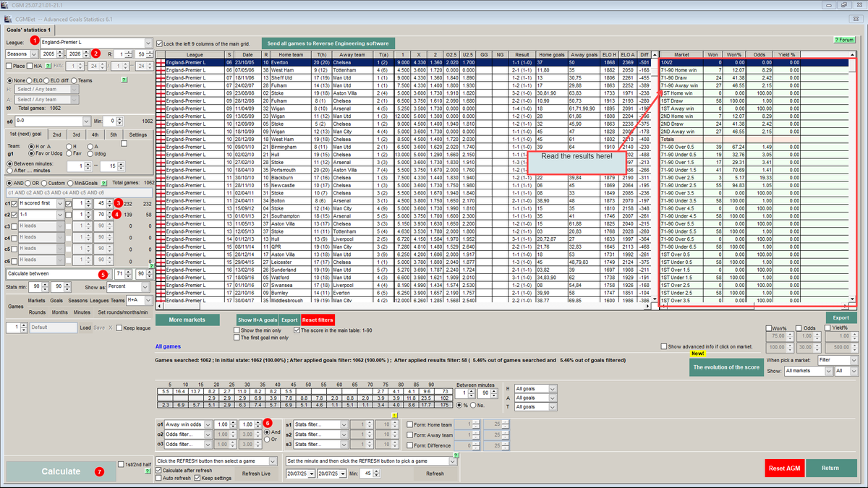Click the 'Refresh Live' button
This screenshot has height=488, width=868.
(256, 474)
